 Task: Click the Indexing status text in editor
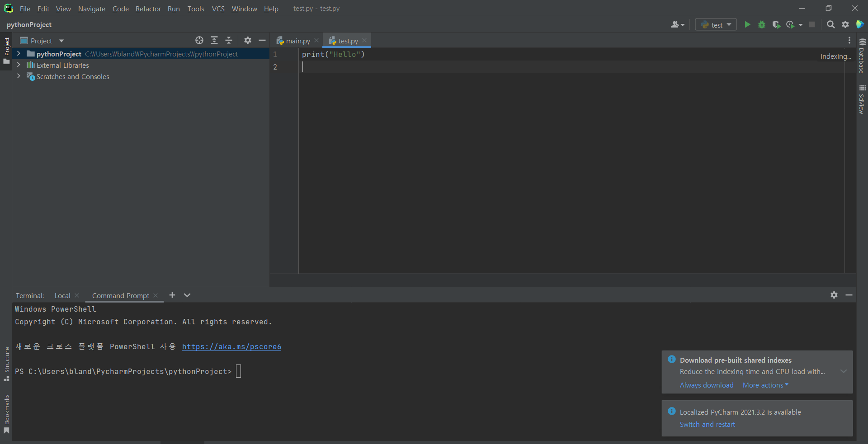835,56
